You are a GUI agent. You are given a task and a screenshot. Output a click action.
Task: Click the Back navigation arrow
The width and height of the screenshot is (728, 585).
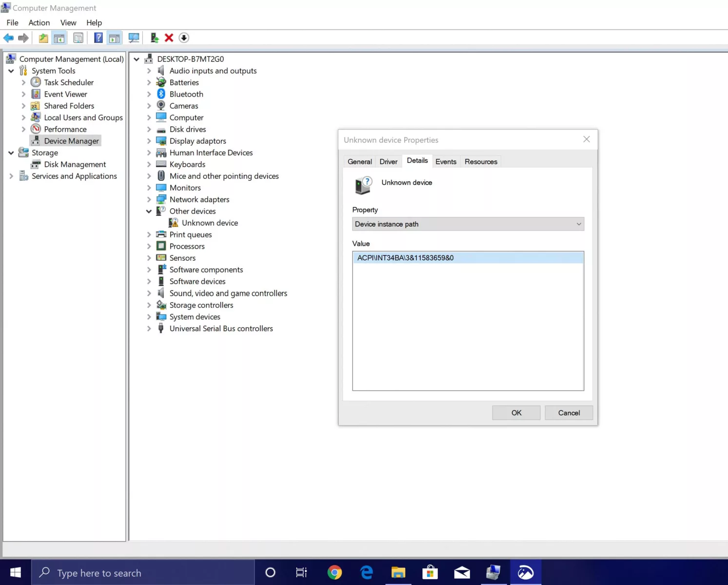pos(8,38)
